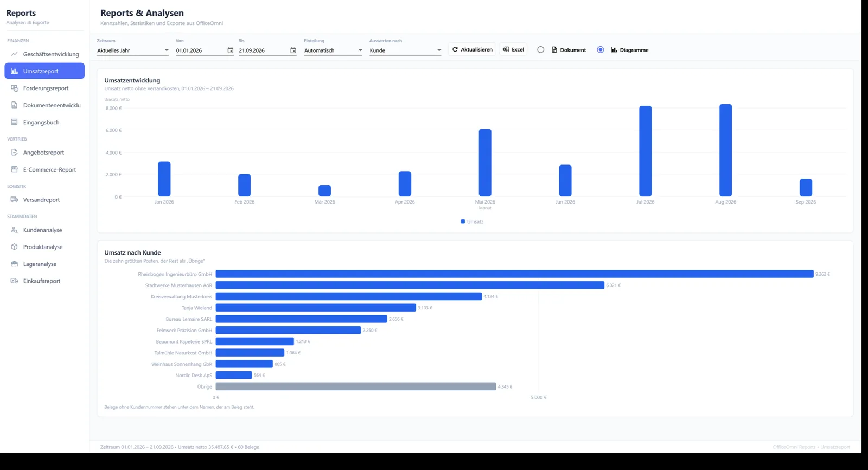Click the Jul 2026 revenue bar

tap(645, 151)
